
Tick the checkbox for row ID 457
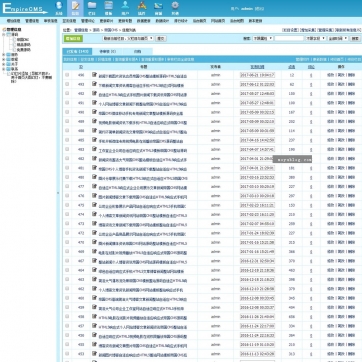[67, 326]
